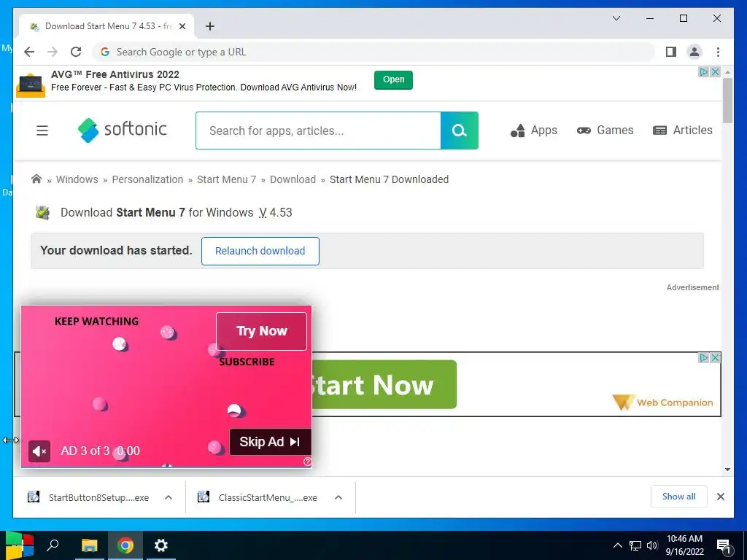The width and height of the screenshot is (747, 560).
Task: Click the scrollbar up arrow
Action: pos(727,72)
